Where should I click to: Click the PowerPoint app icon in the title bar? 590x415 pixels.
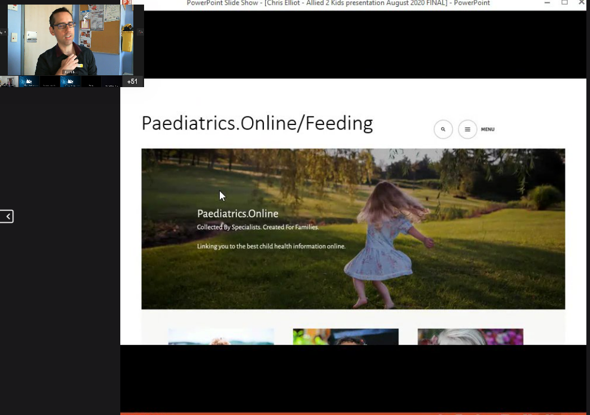(126, 3)
